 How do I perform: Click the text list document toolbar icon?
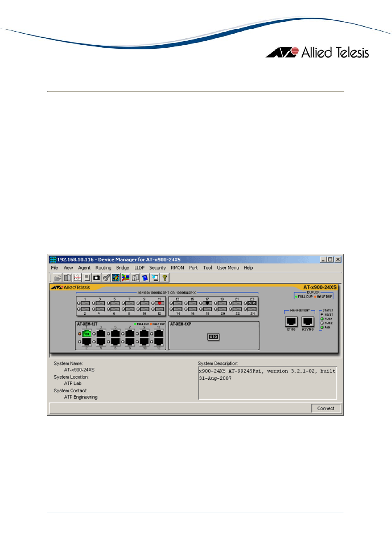click(87, 278)
